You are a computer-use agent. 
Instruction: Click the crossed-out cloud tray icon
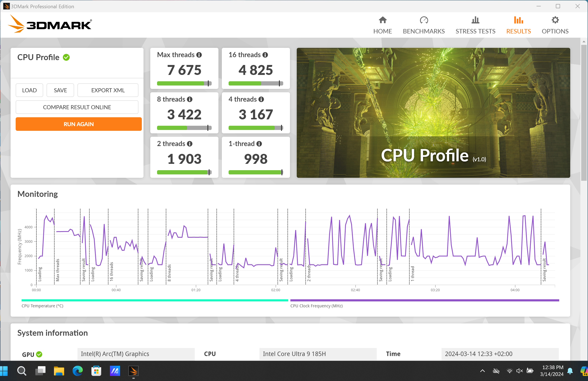(496, 371)
